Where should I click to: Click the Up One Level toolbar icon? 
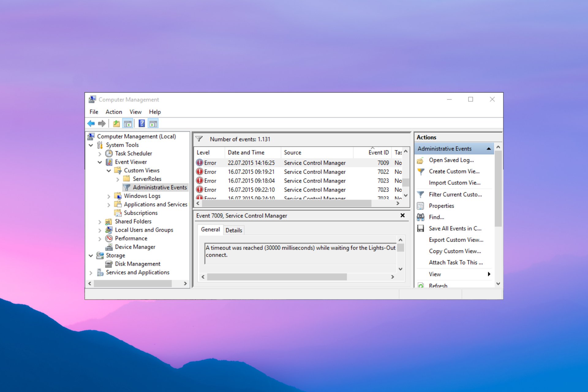click(116, 123)
